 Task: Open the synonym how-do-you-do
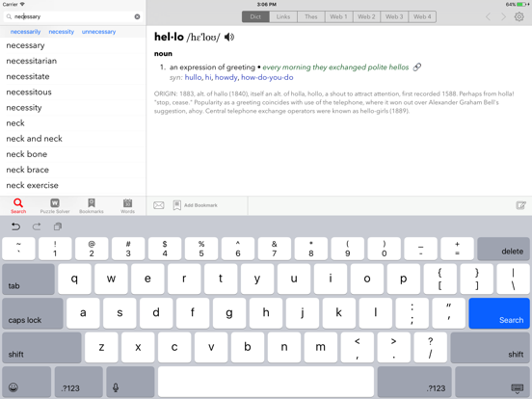point(267,77)
